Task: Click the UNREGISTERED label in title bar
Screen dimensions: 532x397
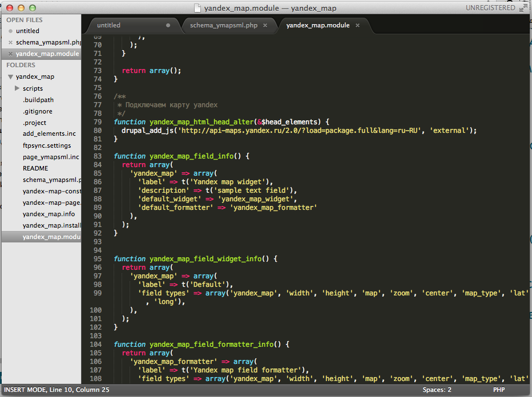Action: 490,8
